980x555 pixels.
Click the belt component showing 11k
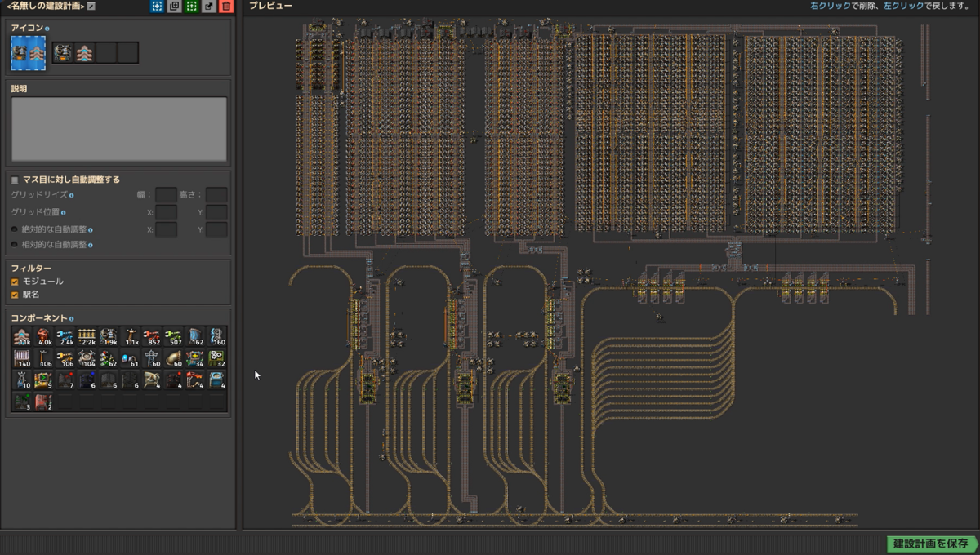[x=22, y=337]
